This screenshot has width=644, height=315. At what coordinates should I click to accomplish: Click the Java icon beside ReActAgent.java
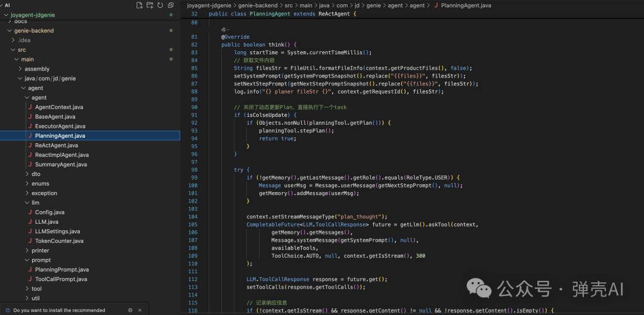30,146
